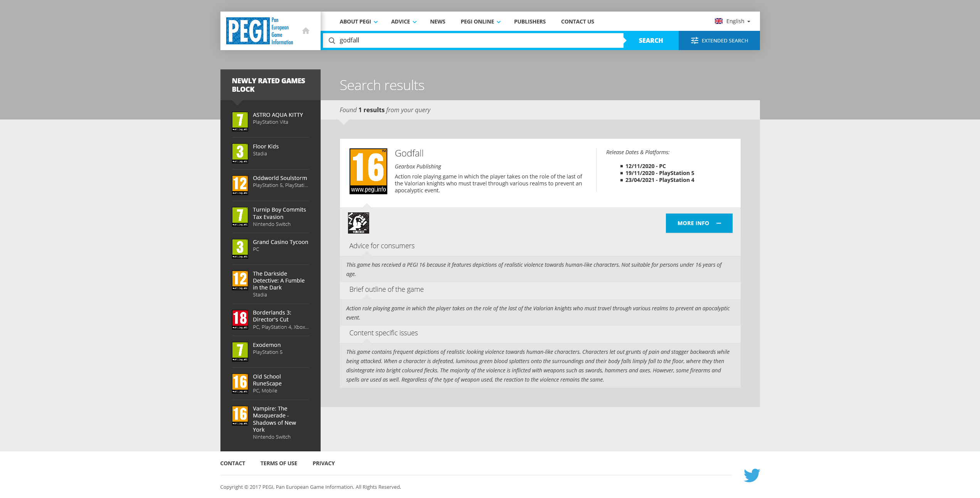Click the PEGI 18 badge for Borderlands 3

240,320
